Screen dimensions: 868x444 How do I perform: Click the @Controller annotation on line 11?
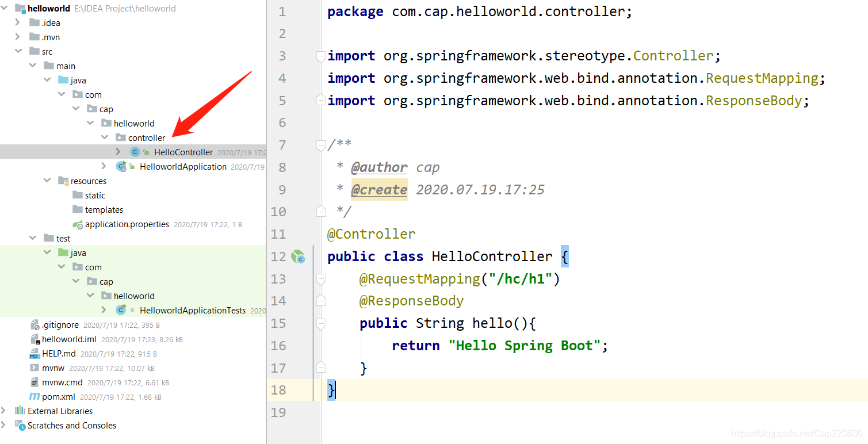coord(372,234)
